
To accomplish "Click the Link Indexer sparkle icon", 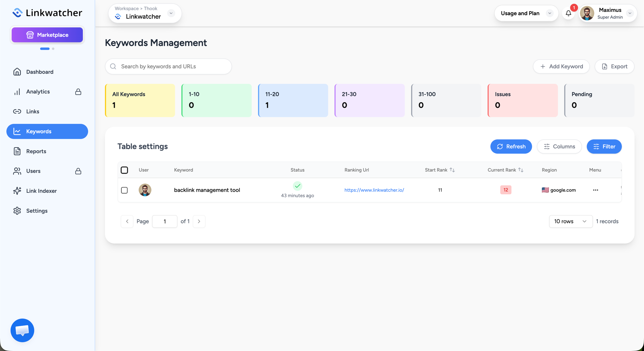I will pos(17,191).
